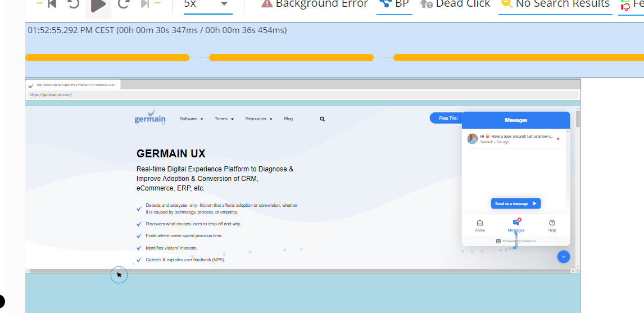644x313 pixels.
Task: Select the No Search Results filter
Action: point(555,4)
